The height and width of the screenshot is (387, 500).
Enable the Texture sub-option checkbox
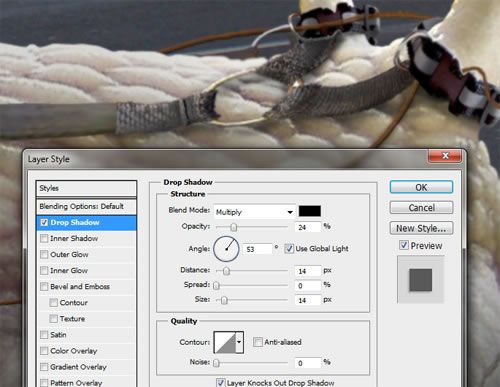tap(53, 318)
